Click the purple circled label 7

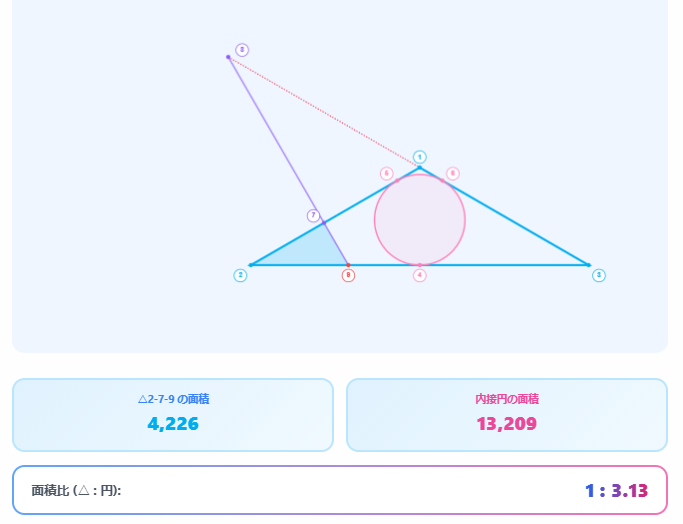pos(313,215)
